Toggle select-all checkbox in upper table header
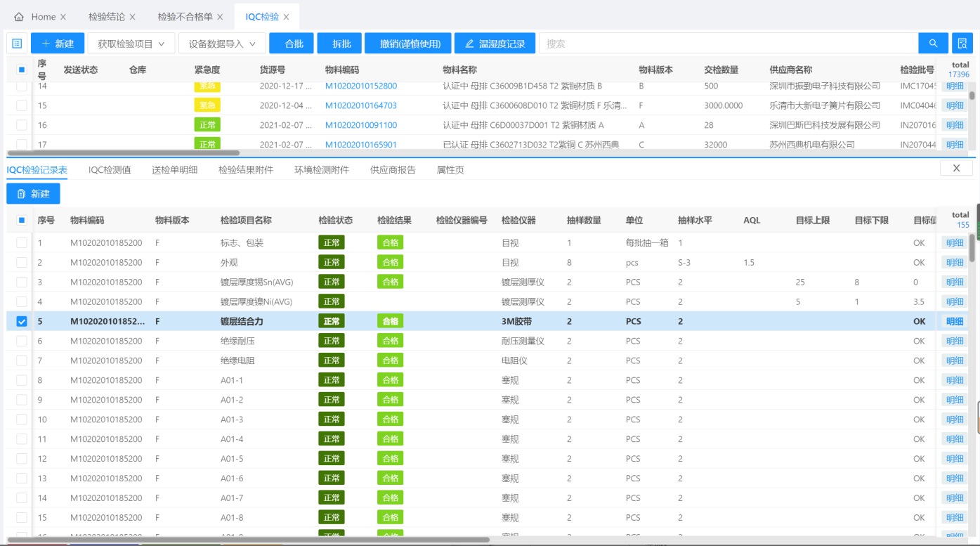 tap(22, 70)
